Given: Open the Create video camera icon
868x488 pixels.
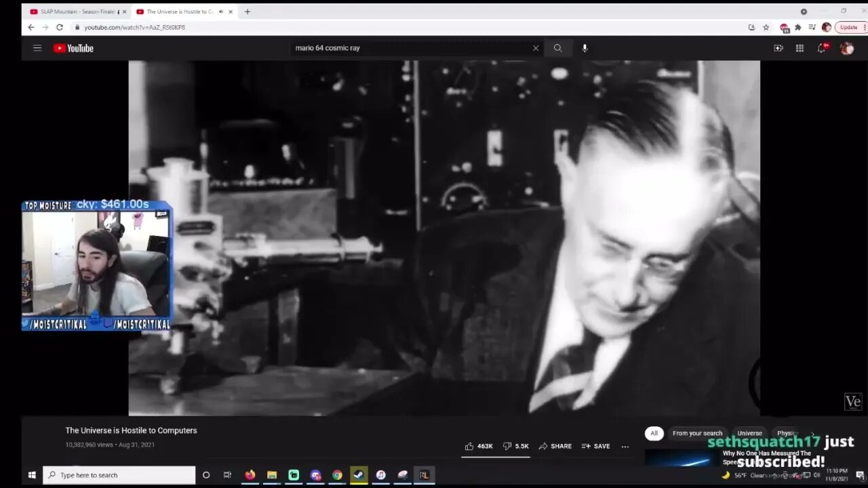Looking at the screenshot, I should click(x=778, y=48).
